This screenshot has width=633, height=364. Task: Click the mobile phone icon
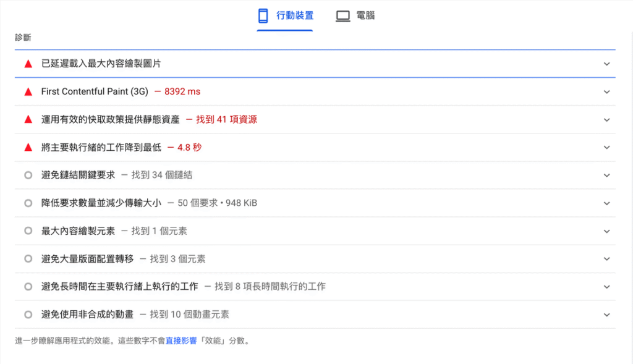263,15
